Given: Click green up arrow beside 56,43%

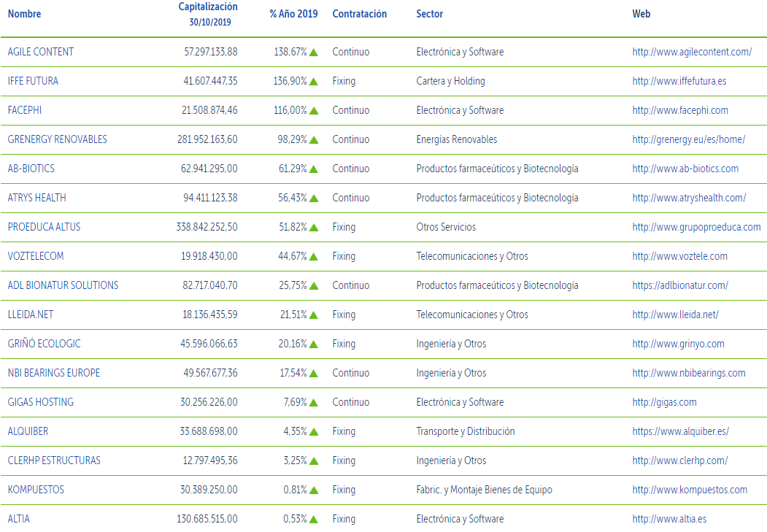Looking at the screenshot, I should (x=314, y=198).
